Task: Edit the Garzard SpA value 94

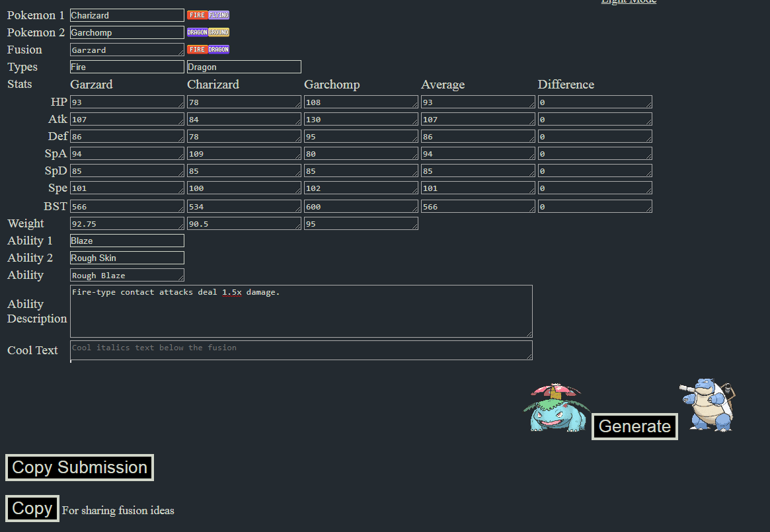Action: [127, 153]
